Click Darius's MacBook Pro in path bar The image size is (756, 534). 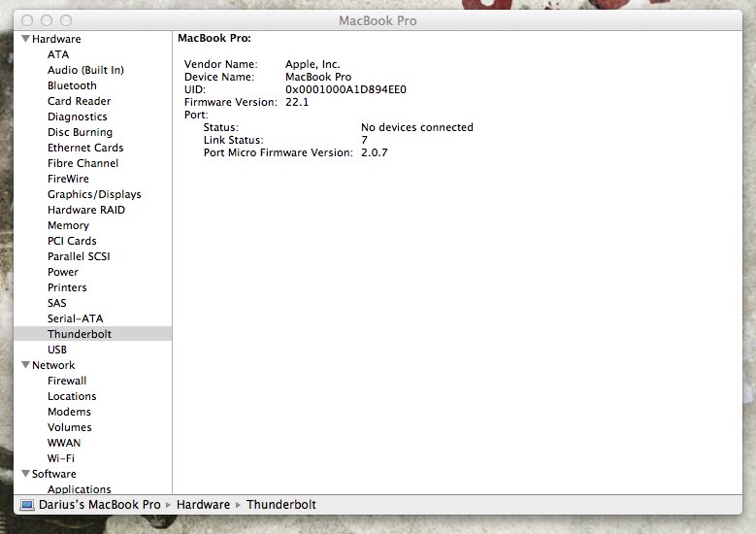[x=100, y=505]
